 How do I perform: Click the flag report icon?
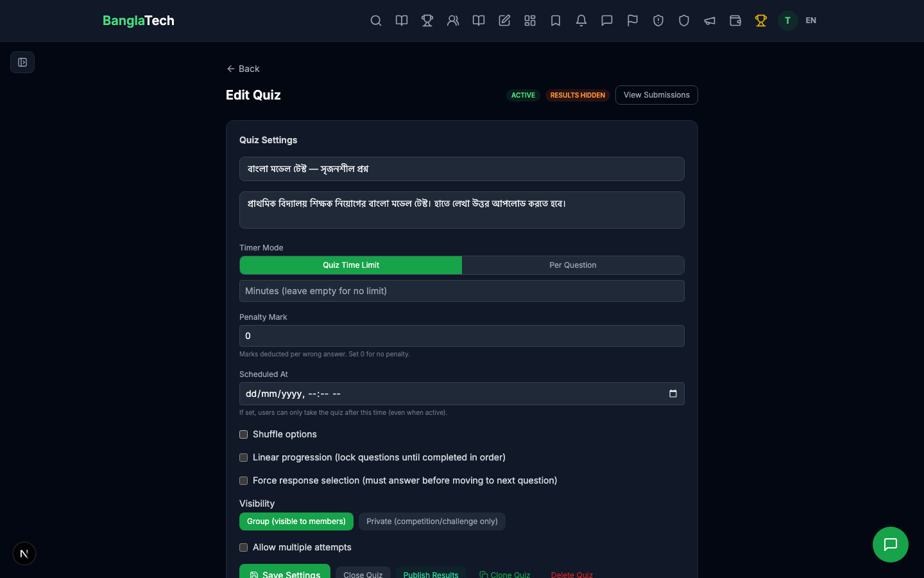tap(633, 21)
